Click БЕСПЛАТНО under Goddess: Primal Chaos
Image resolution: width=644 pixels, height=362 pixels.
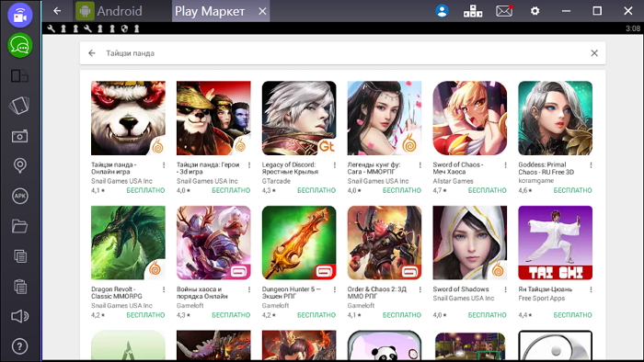(572, 190)
